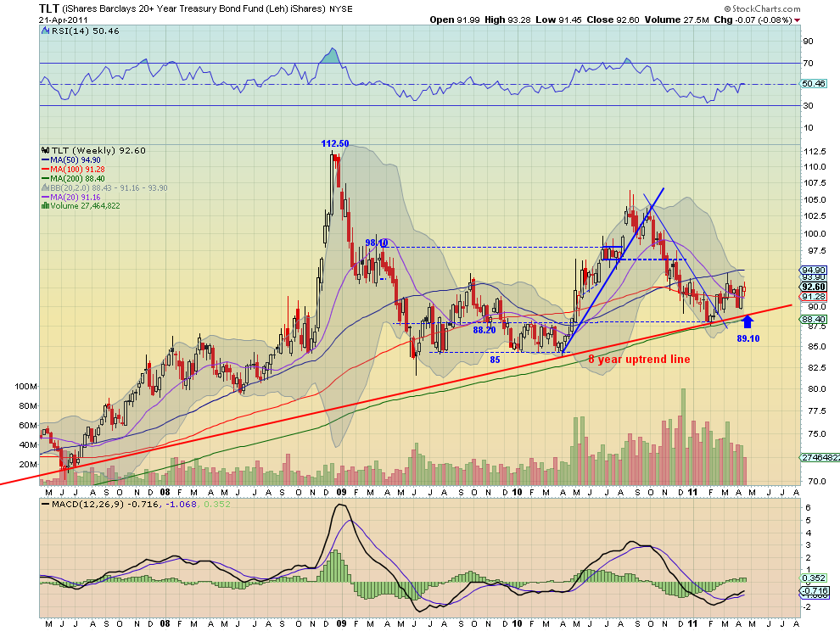Click the 85 support level annotation

pos(495,360)
